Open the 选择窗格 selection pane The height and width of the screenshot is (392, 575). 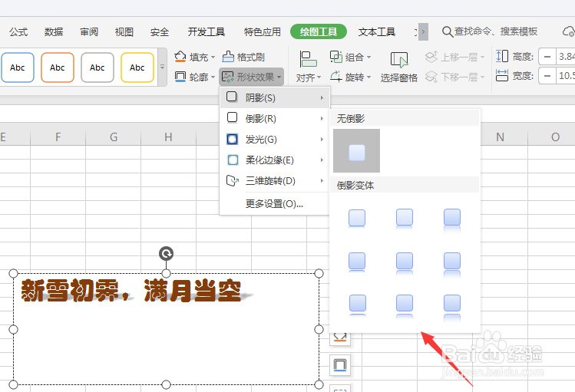tap(398, 67)
